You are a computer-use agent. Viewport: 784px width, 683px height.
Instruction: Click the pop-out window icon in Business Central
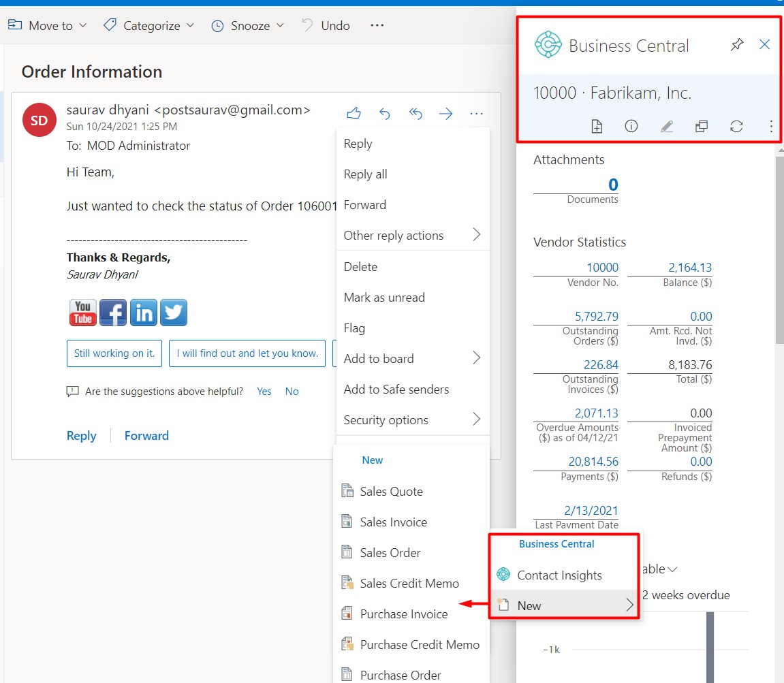pyautogui.click(x=702, y=126)
